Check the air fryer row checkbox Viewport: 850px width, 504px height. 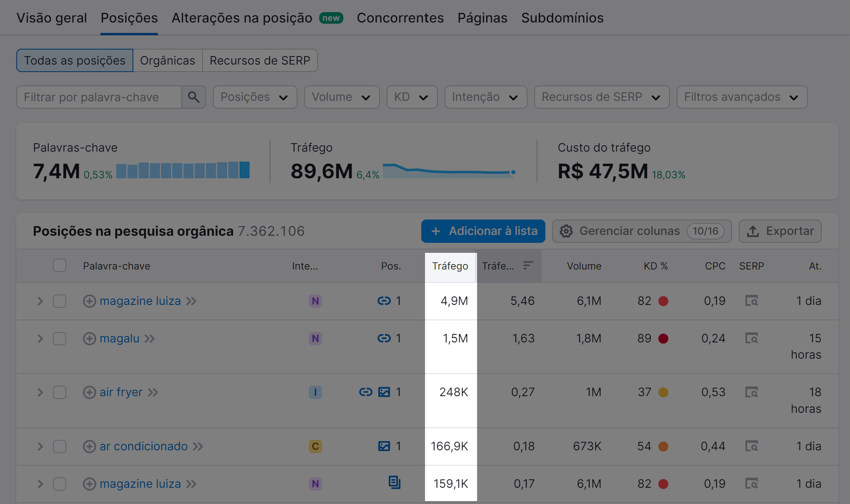pyautogui.click(x=60, y=393)
